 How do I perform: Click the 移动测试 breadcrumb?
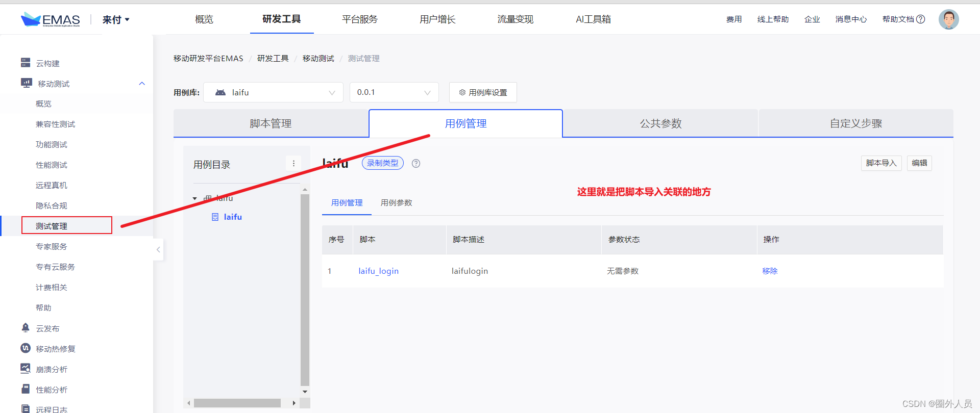pos(318,59)
